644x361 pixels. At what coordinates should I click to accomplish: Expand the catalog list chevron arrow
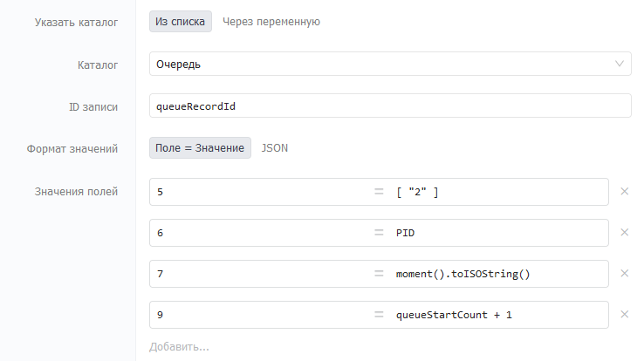[x=620, y=64]
